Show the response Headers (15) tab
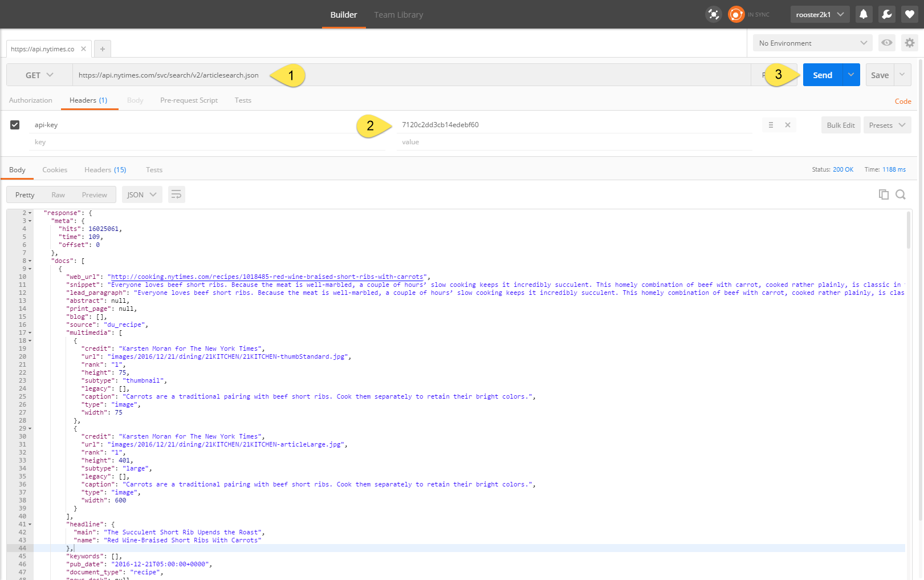 [105, 170]
